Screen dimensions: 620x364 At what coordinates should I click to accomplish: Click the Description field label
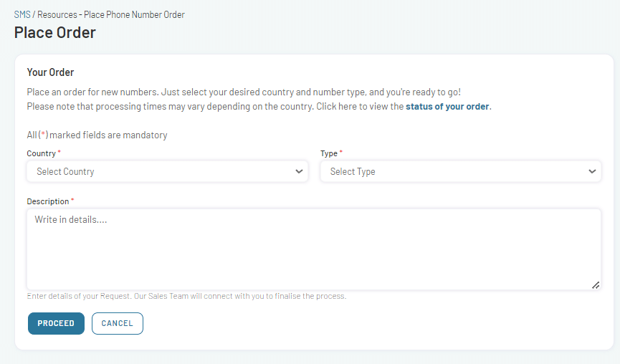pyautogui.click(x=48, y=201)
